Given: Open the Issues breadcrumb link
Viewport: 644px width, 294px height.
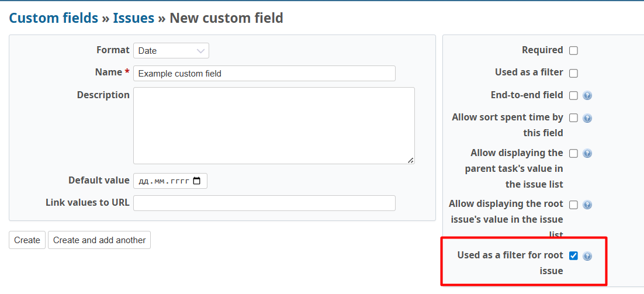Looking at the screenshot, I should [133, 18].
